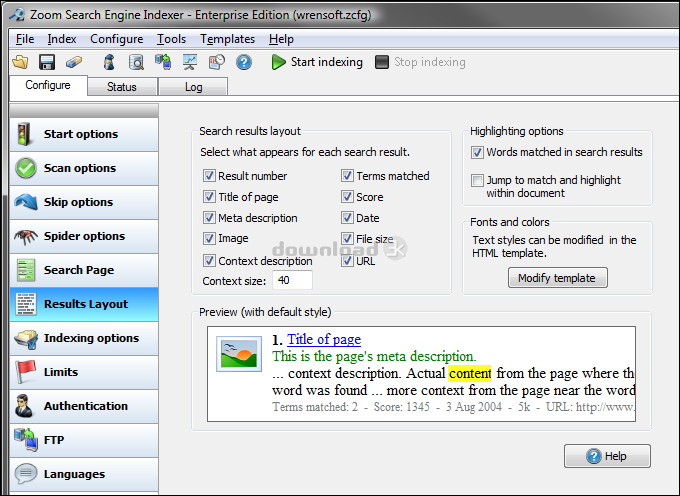The image size is (680, 496).
Task: Click the Context size input field
Action: coord(292,280)
